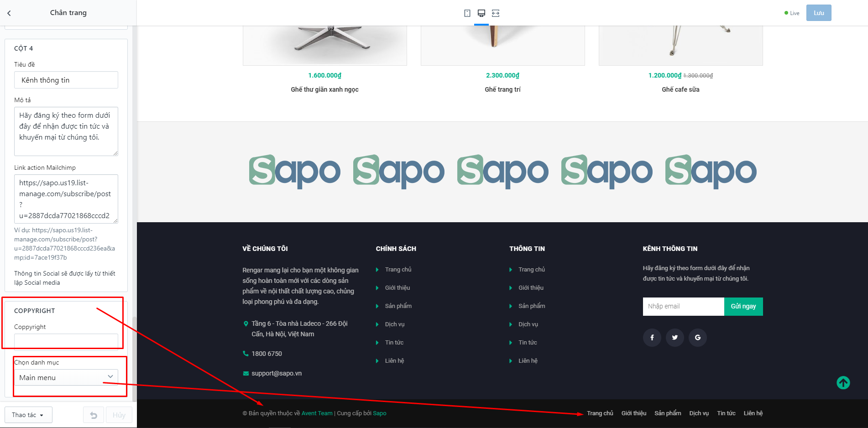Click the Twitter social icon
Image resolution: width=868 pixels, height=428 pixels.
click(x=675, y=338)
